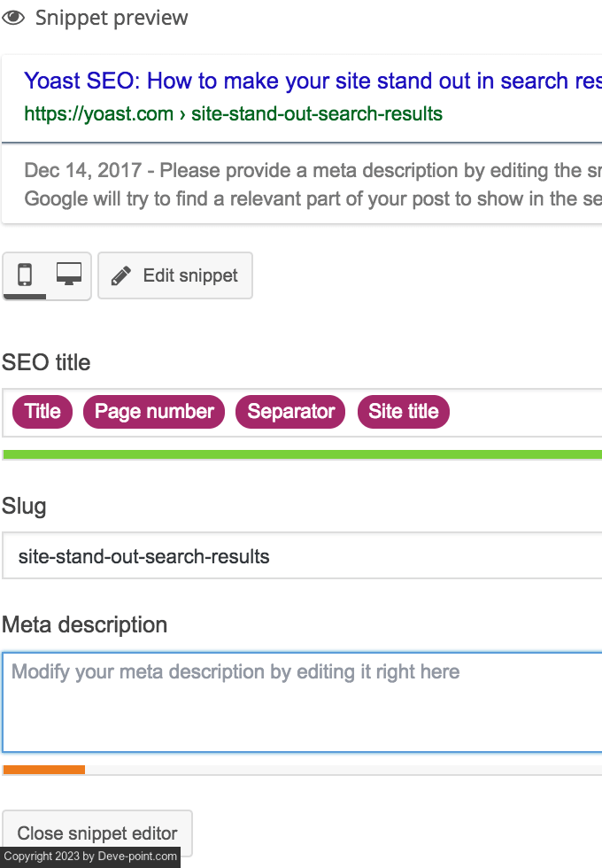Screen dimensions: 602x868
Task: Click the pencil icon on Edit snippet
Action: coord(120,275)
